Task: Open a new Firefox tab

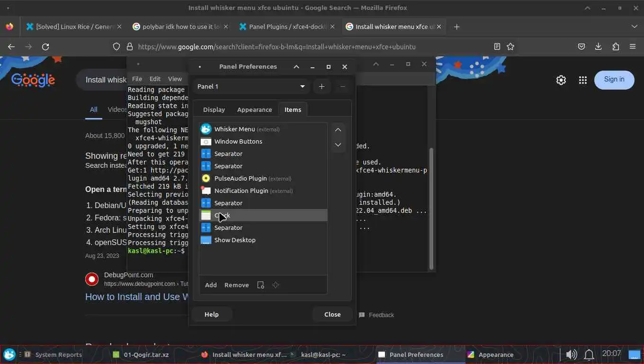Action: click(x=456, y=27)
